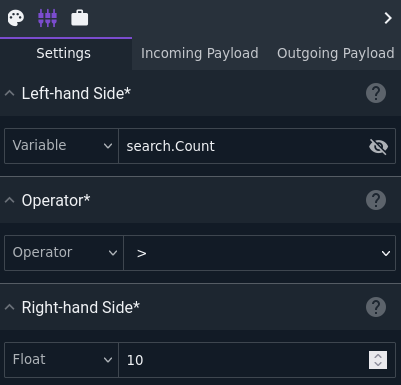Click the number stepper on value 10

point(378,360)
